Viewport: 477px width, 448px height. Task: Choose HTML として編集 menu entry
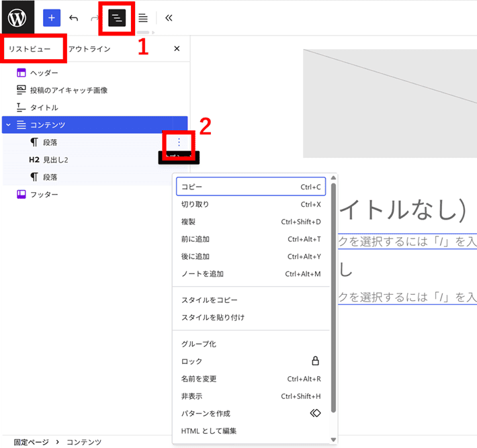(x=251, y=431)
